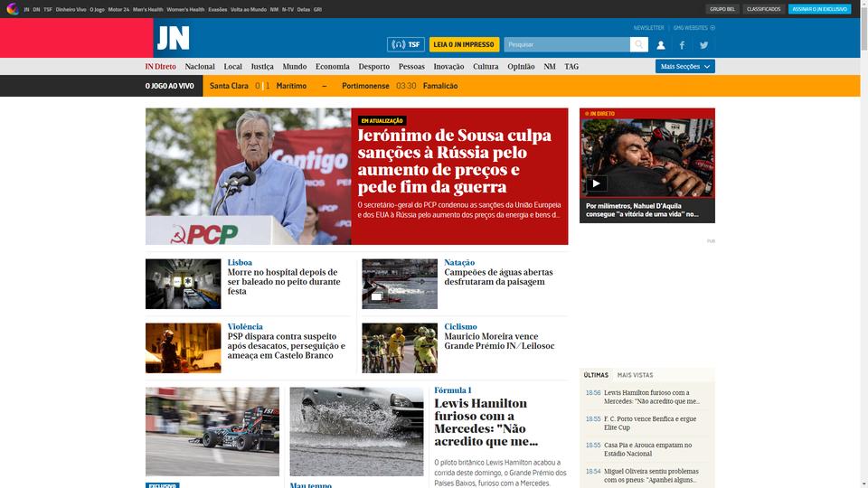
Task: Open the O Jogo ao Vivo label
Action: pyautogui.click(x=169, y=86)
